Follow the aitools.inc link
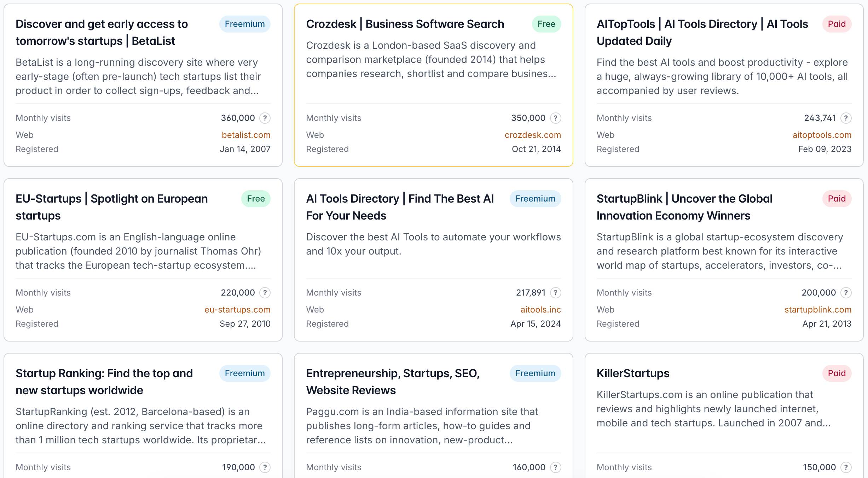This screenshot has width=868, height=478. click(540, 310)
